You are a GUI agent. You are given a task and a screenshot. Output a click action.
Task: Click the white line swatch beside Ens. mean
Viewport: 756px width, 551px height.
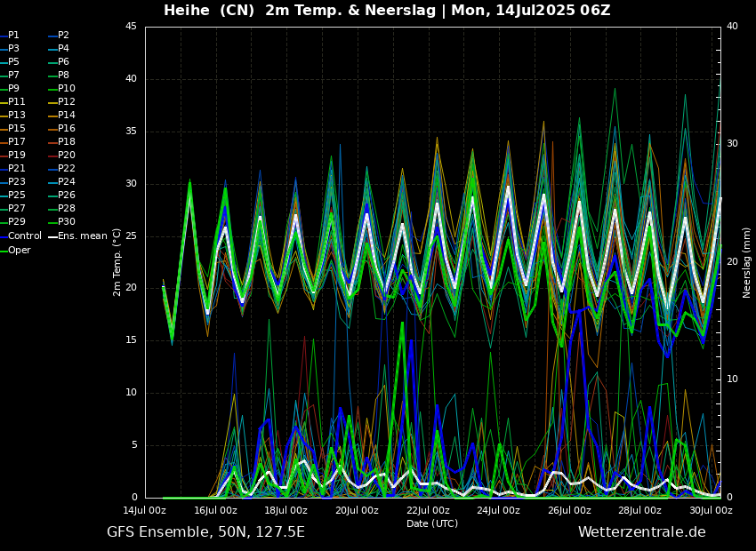pyautogui.click(x=52, y=236)
